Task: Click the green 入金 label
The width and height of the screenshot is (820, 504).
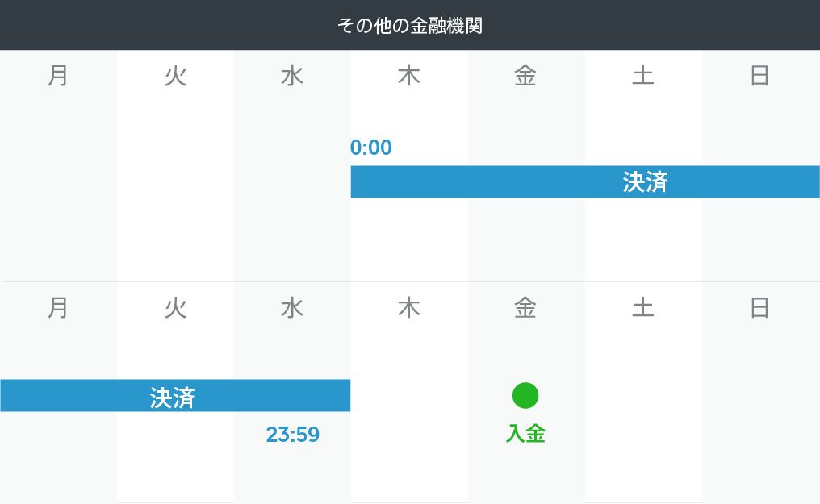Action: click(x=525, y=435)
